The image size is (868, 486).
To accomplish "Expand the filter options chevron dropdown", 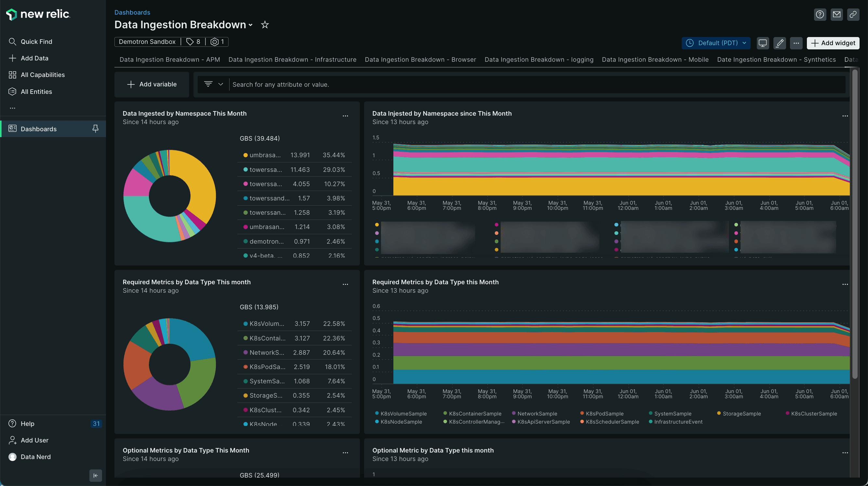I will (x=221, y=84).
